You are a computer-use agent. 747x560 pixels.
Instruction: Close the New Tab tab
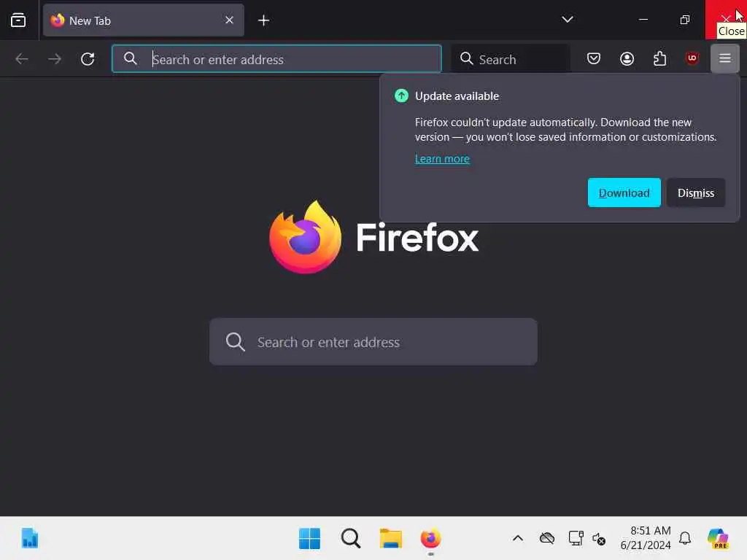click(229, 20)
